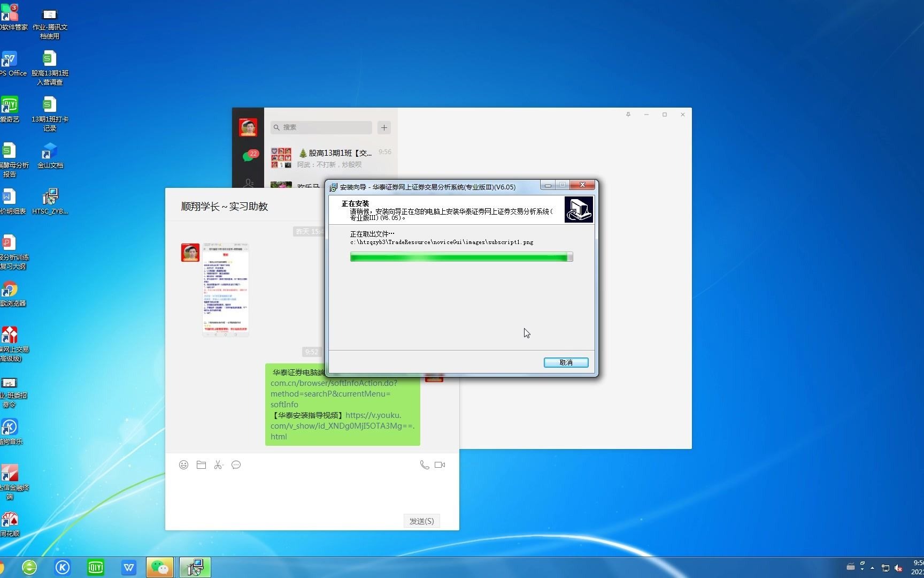
Task: Open the 360 browser taskbar icon
Action: (x=29, y=567)
